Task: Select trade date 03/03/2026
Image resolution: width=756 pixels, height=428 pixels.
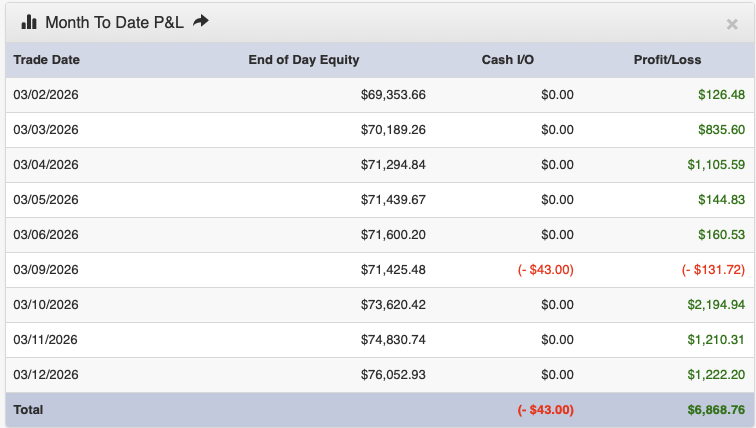Action: [46, 130]
